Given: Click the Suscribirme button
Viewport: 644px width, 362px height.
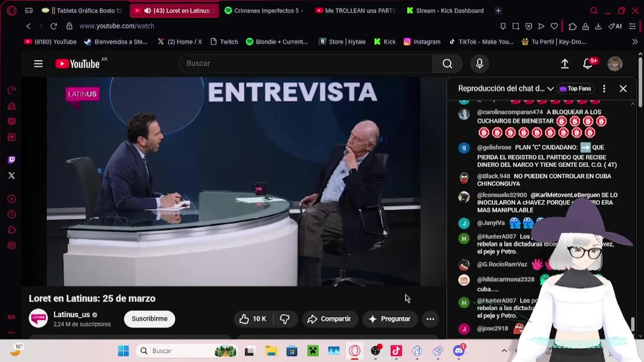Looking at the screenshot, I should coord(149,319).
